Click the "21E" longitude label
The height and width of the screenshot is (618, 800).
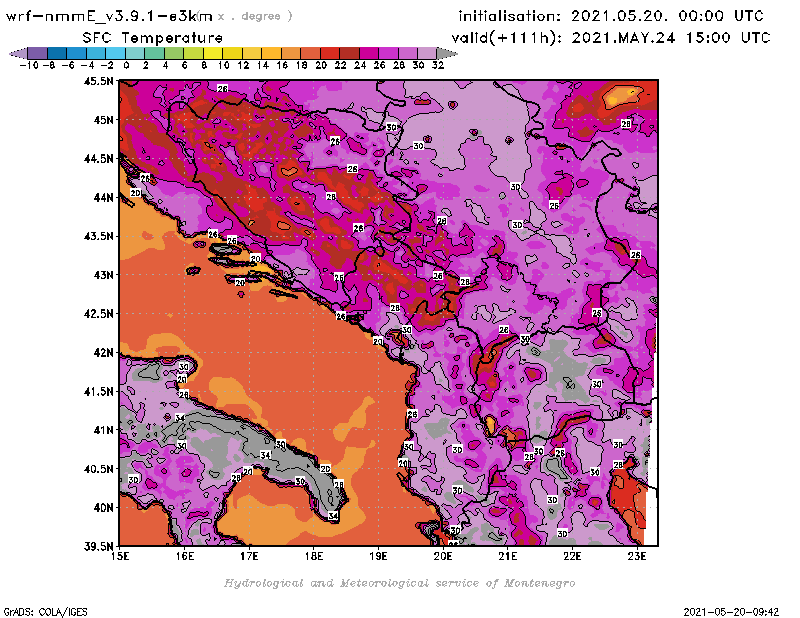(508, 556)
